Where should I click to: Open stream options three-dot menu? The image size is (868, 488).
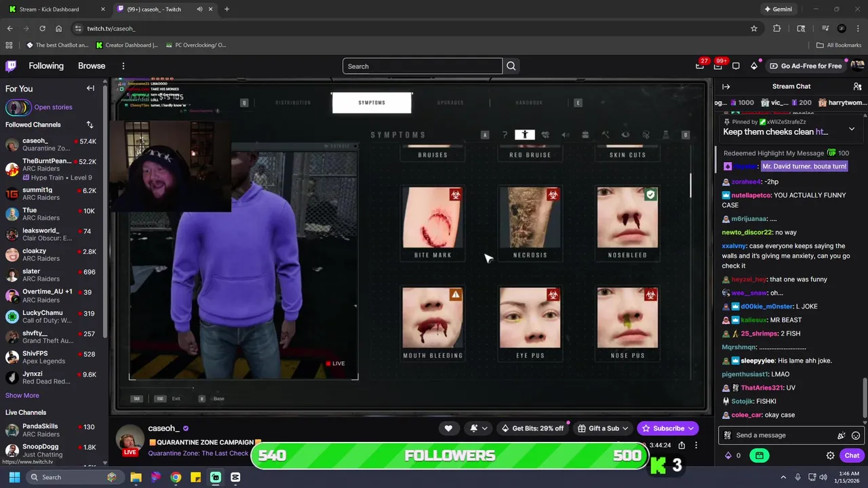click(x=696, y=445)
